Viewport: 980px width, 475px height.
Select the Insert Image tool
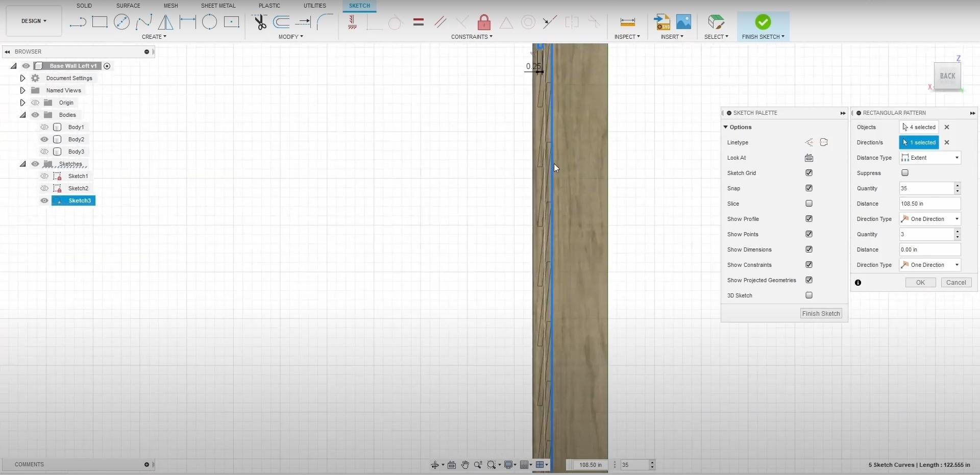pos(684,22)
